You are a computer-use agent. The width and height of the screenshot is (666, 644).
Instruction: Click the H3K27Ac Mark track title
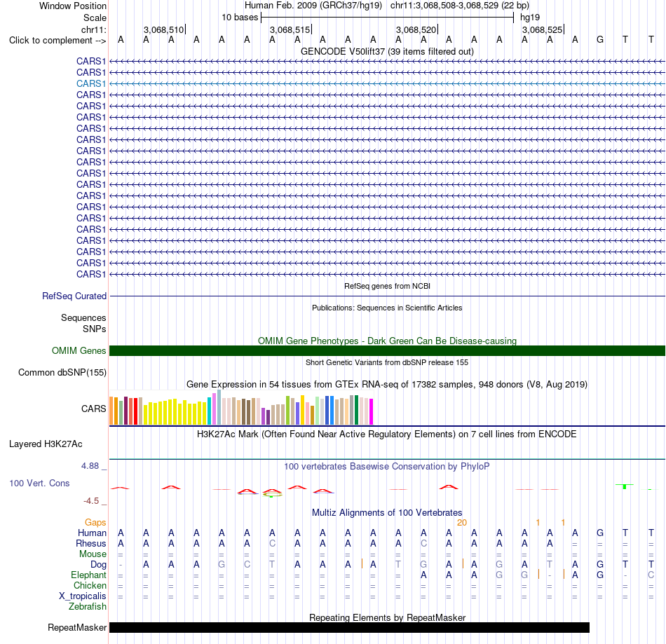tap(387, 434)
